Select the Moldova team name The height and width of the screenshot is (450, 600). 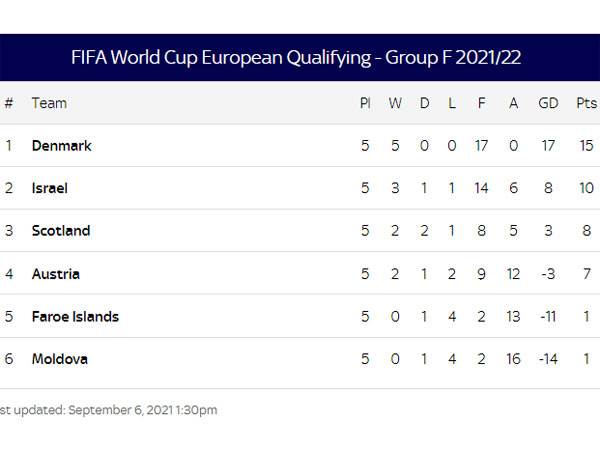coord(58,359)
